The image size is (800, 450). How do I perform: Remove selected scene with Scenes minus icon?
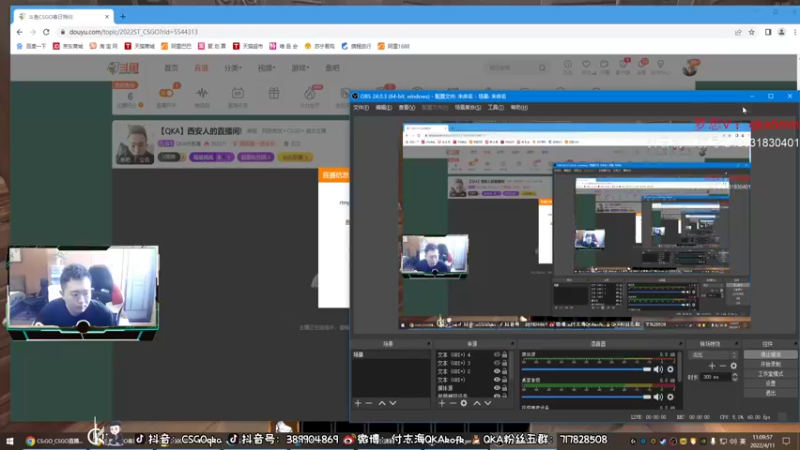[x=369, y=403]
